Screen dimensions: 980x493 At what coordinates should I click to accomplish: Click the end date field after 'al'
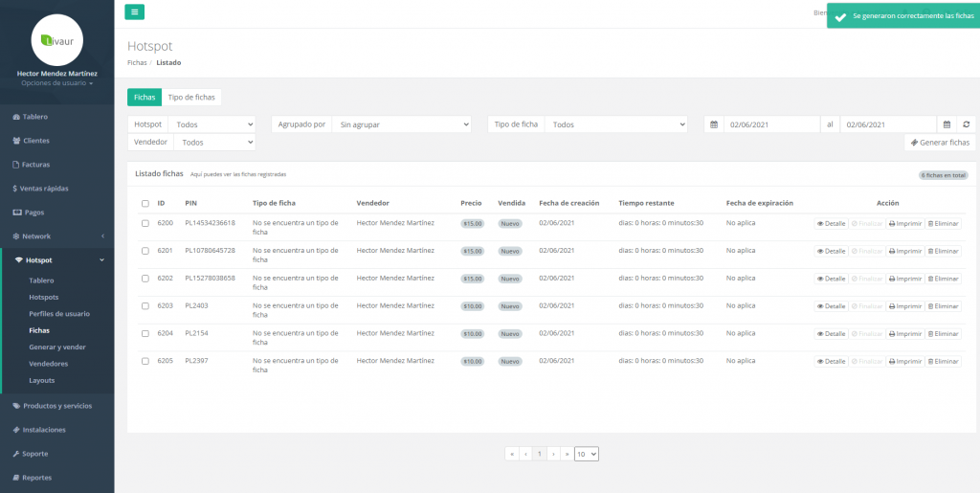888,124
